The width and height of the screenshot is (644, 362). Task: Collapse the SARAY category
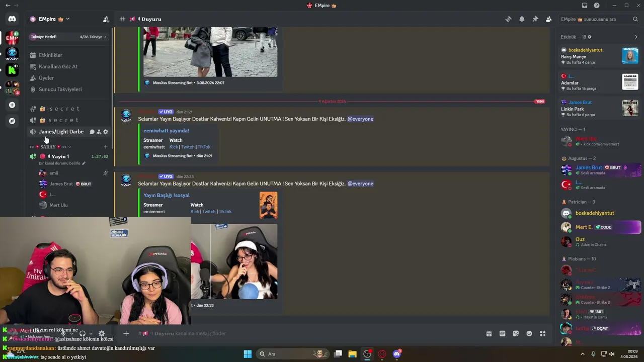tap(49, 147)
